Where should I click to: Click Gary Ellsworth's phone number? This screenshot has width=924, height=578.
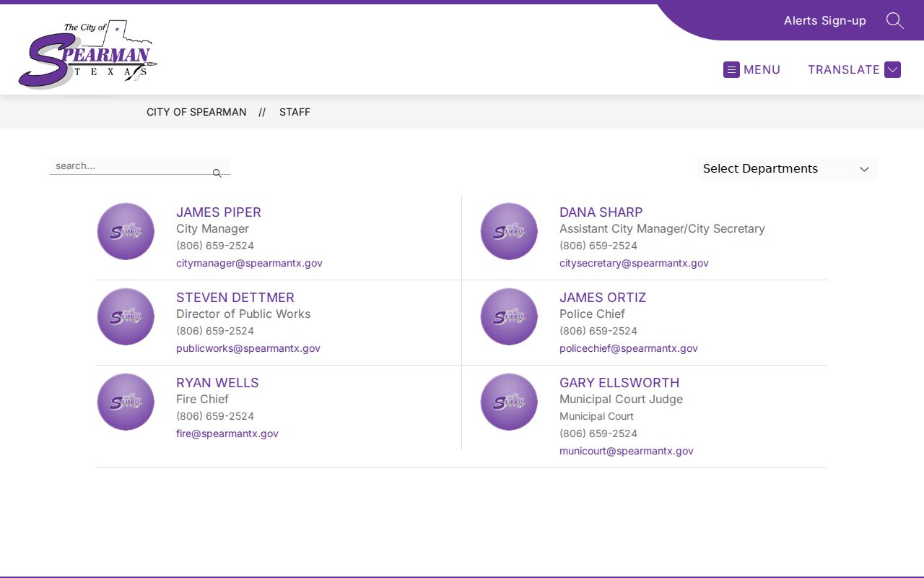(x=598, y=433)
